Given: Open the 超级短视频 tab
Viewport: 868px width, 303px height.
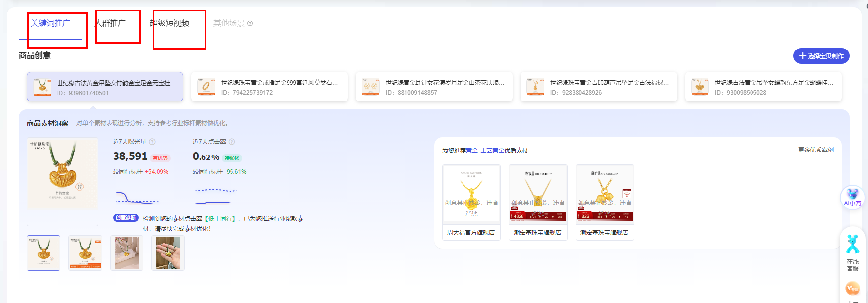Looking at the screenshot, I should (x=170, y=23).
